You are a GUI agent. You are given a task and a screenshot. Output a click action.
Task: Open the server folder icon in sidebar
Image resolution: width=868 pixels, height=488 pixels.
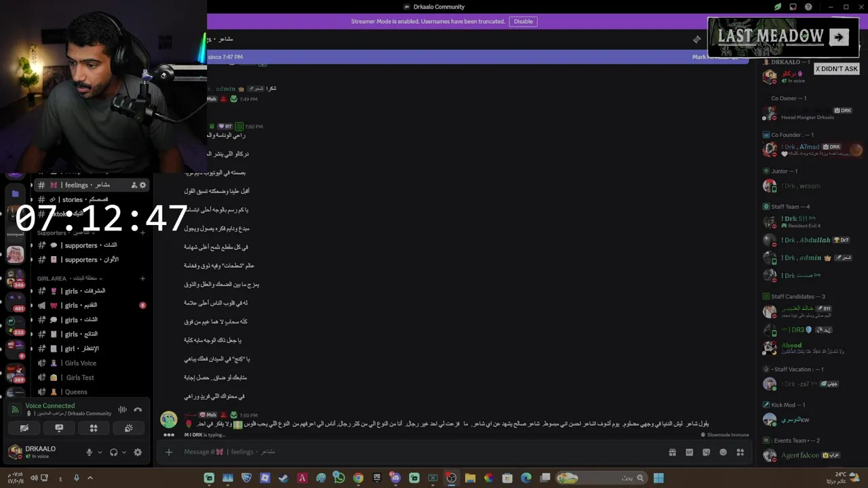coord(15,194)
